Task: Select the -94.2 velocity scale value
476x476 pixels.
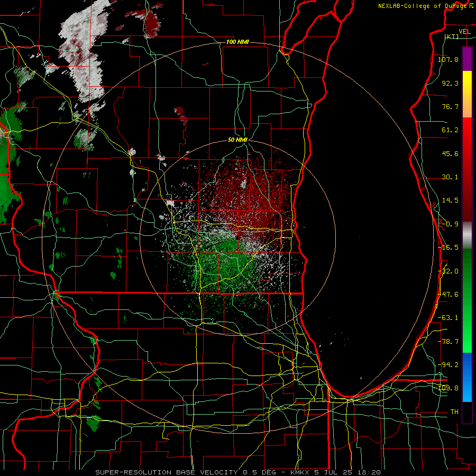Action: pyautogui.click(x=448, y=365)
